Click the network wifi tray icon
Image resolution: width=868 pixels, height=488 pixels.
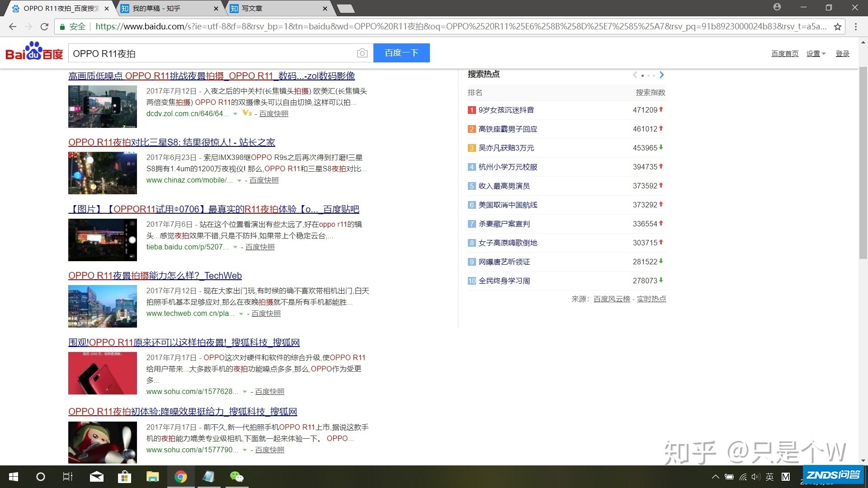coord(743,477)
